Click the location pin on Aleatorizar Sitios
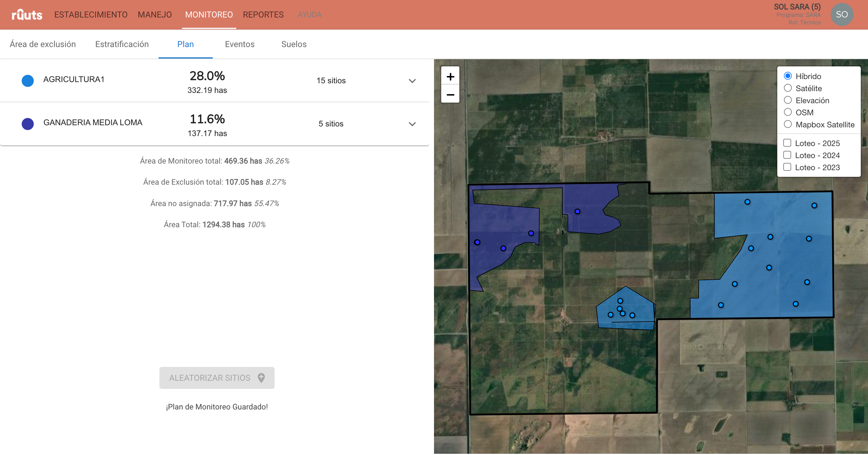 pyautogui.click(x=261, y=378)
